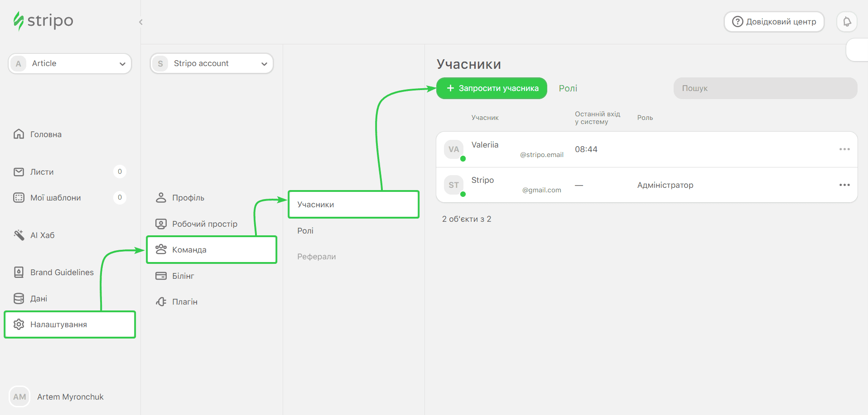Screen dimensions: 868x415
Task: Open the AI Хаб section
Action: click(42, 235)
